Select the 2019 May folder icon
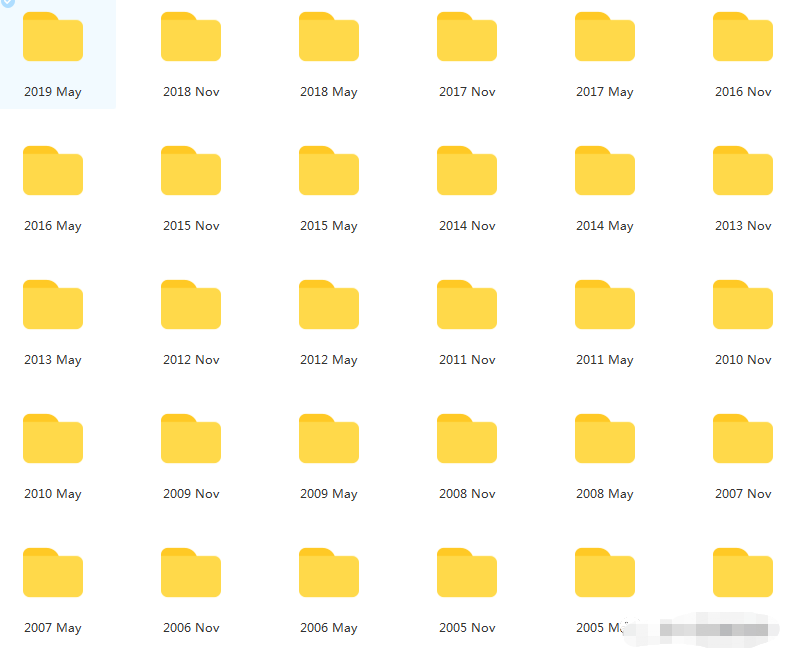Screen dimensions: 796x665 [53, 37]
